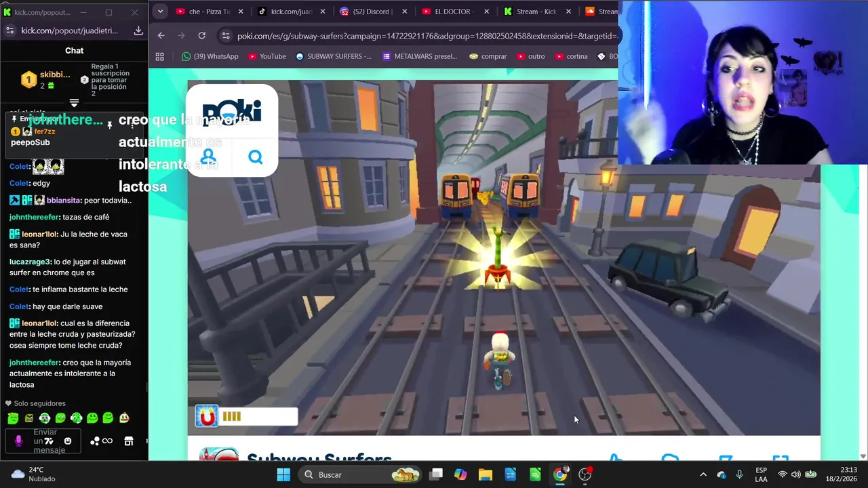Open the tab search dropdown arrow
Viewport: 868px width, 488px height.
coord(160,11)
